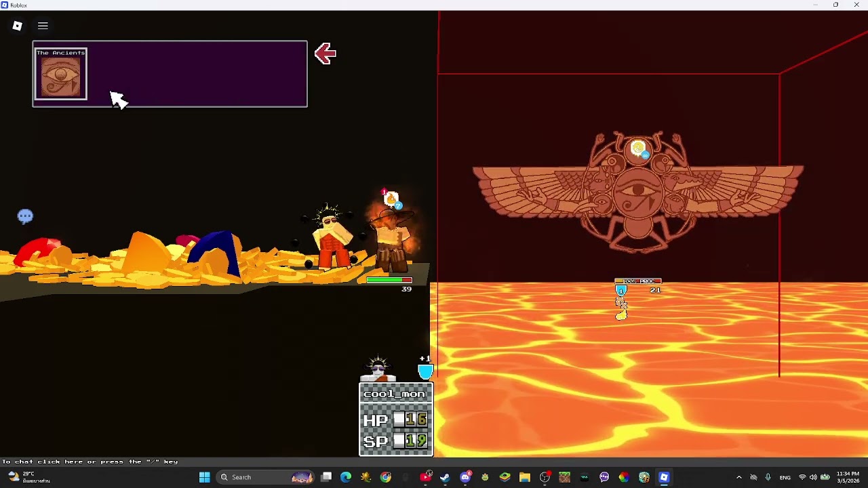The height and width of the screenshot is (488, 868).
Task: Click the green player health bar
Action: click(389, 279)
